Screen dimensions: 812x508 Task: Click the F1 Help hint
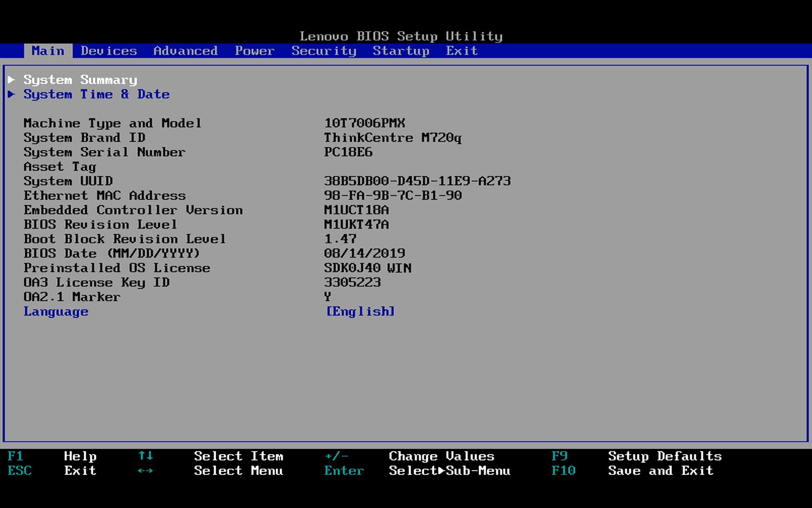coord(55,456)
